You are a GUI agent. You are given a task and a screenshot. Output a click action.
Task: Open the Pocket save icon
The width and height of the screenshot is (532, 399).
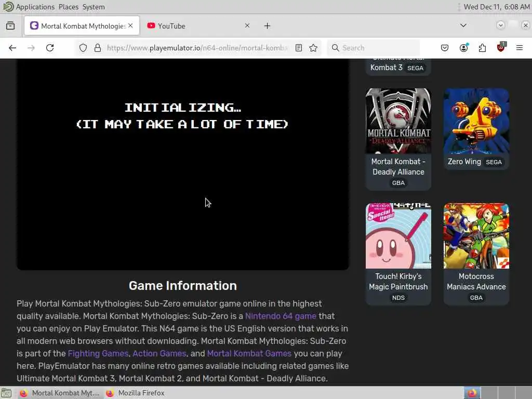445,48
